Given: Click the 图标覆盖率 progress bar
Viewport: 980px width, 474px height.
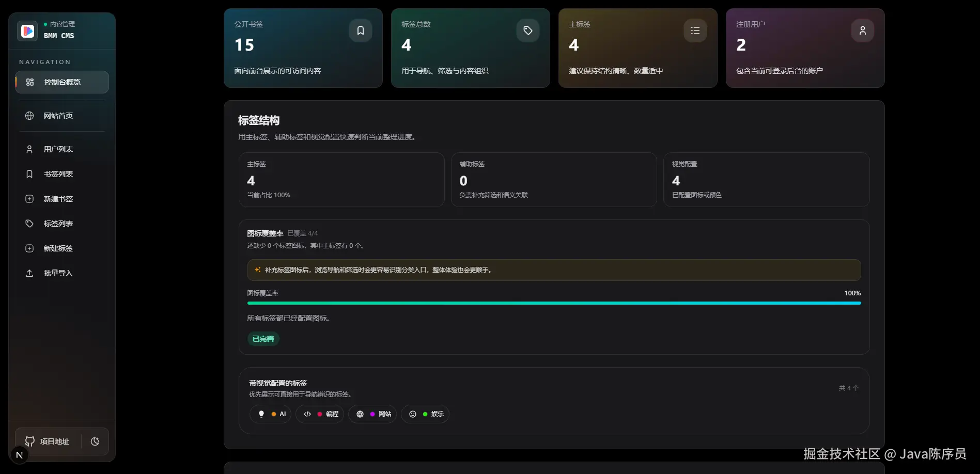Looking at the screenshot, I should point(554,303).
